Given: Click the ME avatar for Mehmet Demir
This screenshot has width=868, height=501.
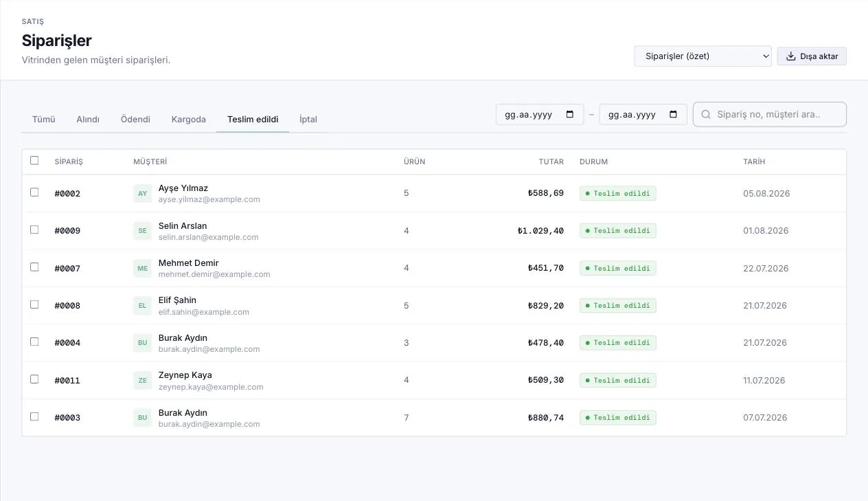Looking at the screenshot, I should click(x=142, y=268).
